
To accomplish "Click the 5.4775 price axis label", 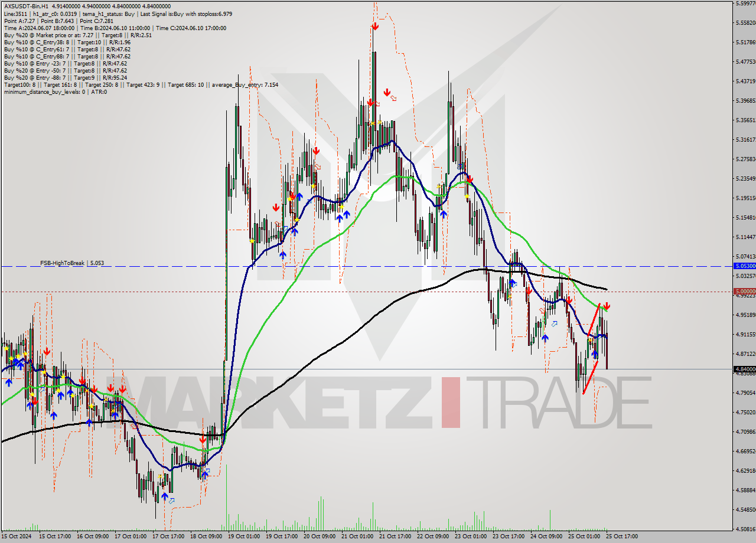I will click(745, 62).
